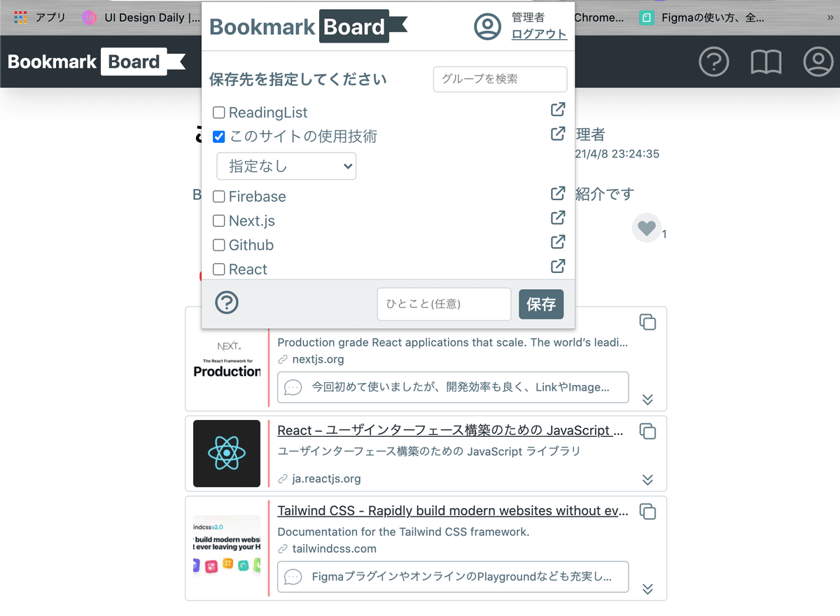
Task: Copy the React bookmark card
Action: coord(647,431)
